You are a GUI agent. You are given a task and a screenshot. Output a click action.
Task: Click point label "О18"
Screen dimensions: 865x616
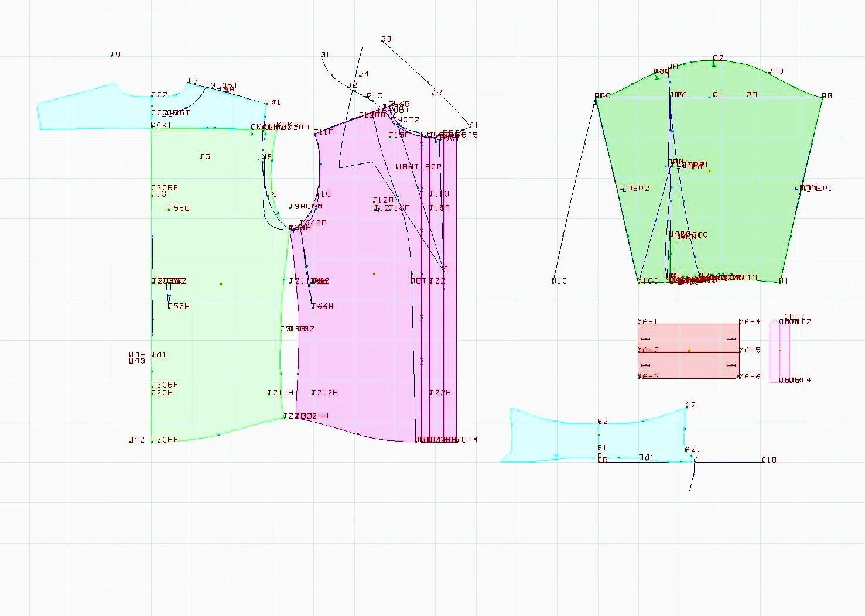click(x=769, y=460)
